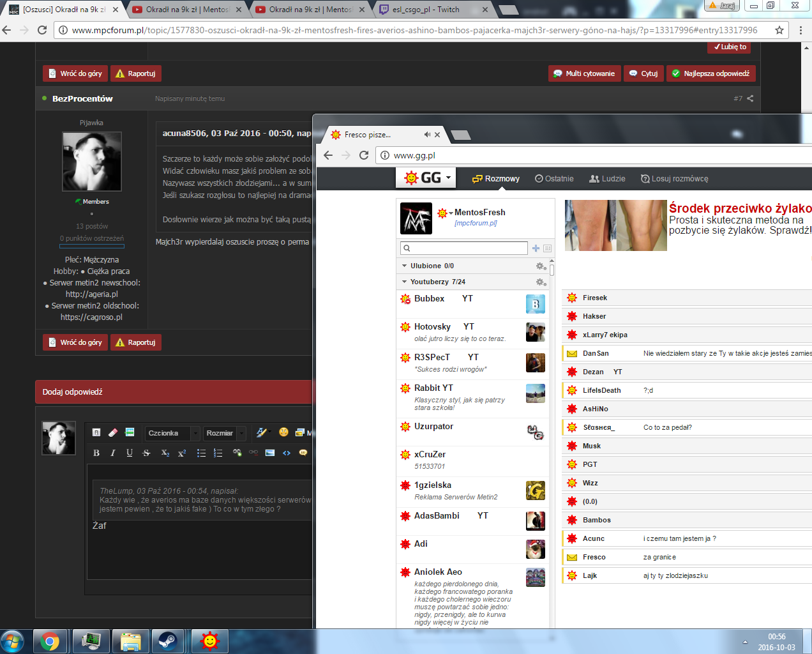Click the GG contact search field
812x654 pixels.
pyautogui.click(x=463, y=248)
